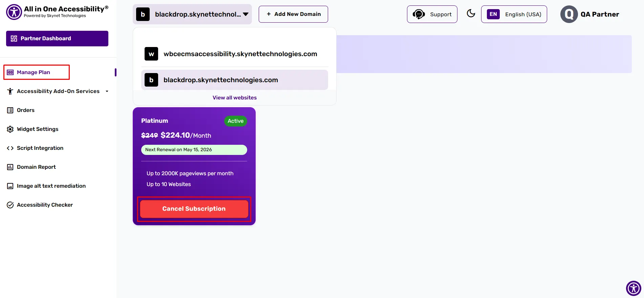Select wbcecmsaccessibility.skynettechnologies.com domain

coord(235,54)
